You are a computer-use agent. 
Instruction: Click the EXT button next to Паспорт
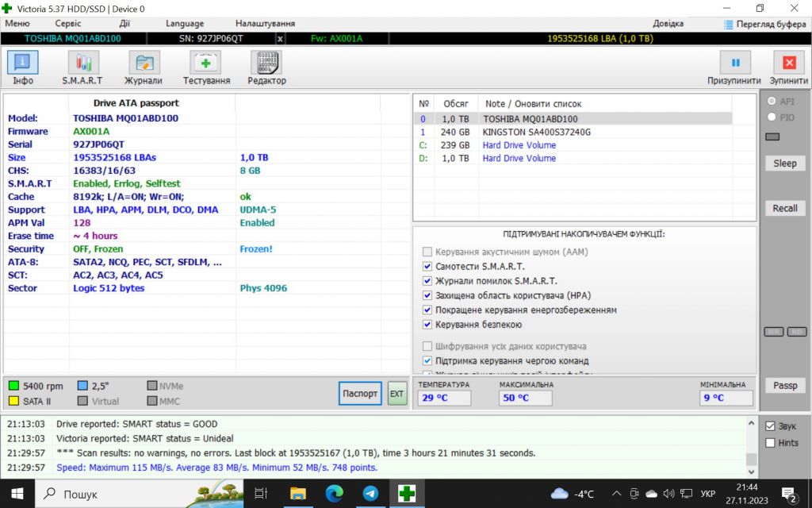396,394
